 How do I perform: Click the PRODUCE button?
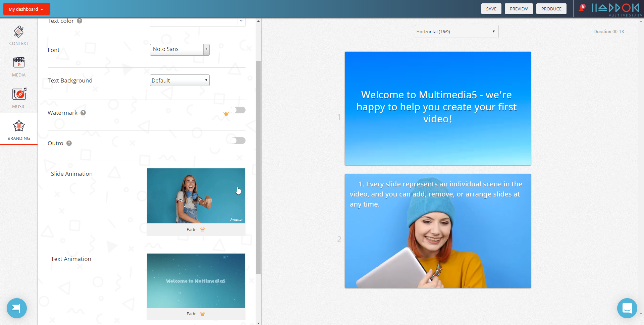551,9
